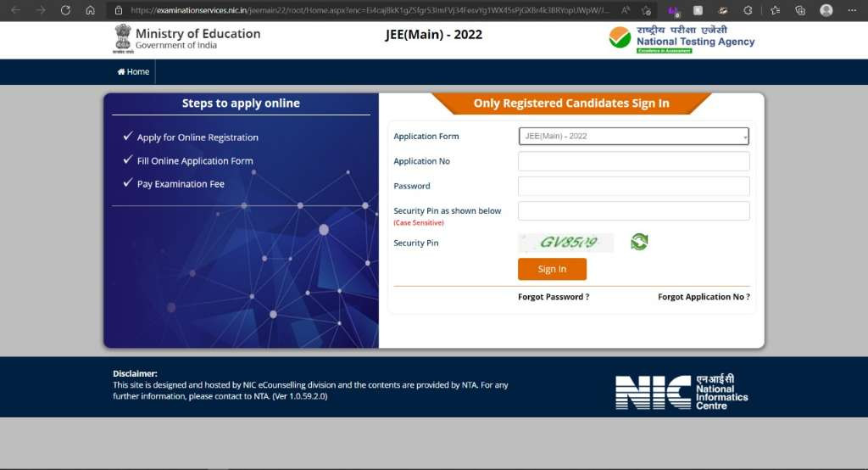Click 'Pay Examination Fee' step text

click(181, 184)
